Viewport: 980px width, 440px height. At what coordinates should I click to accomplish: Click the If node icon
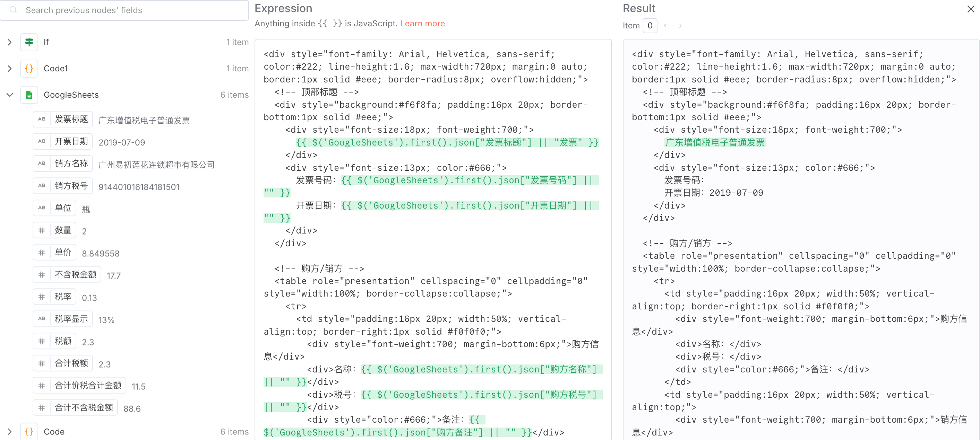click(29, 42)
